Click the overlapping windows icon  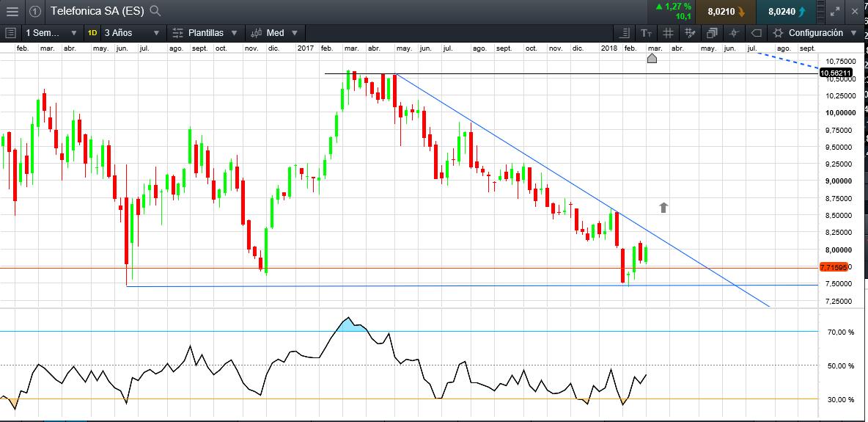coord(712,33)
